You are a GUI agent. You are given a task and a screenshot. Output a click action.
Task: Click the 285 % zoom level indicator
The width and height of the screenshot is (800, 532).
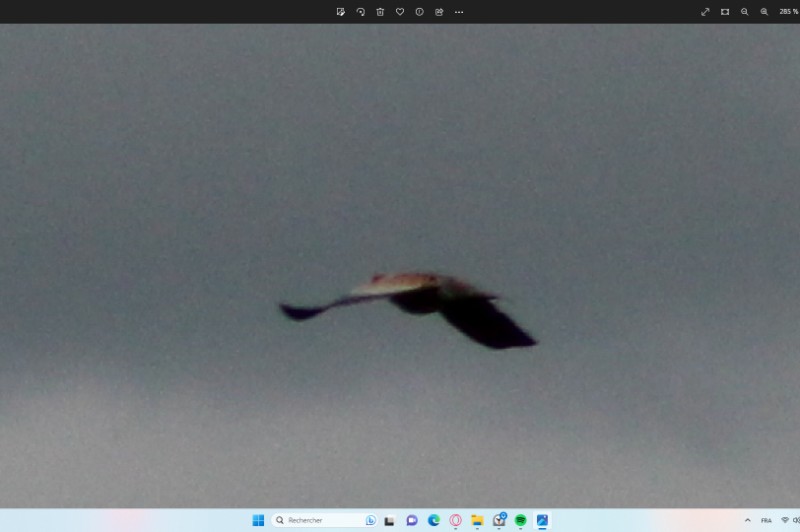point(788,12)
